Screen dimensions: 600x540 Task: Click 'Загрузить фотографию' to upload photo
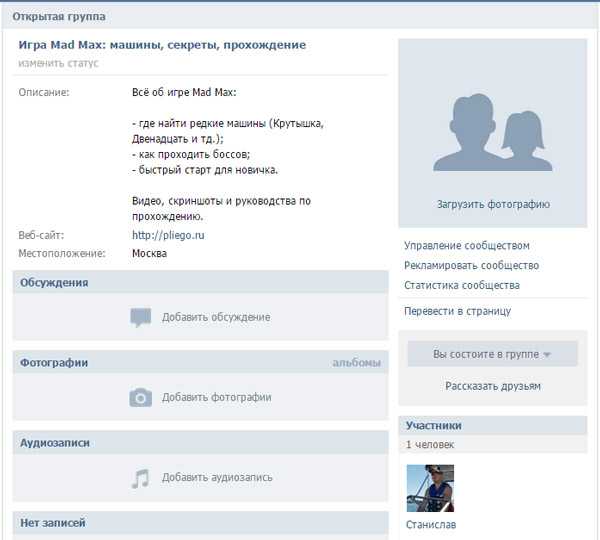tap(493, 204)
